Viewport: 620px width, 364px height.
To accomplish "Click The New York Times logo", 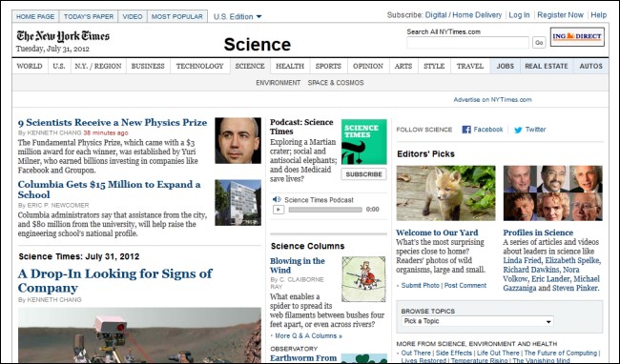I will (x=63, y=36).
